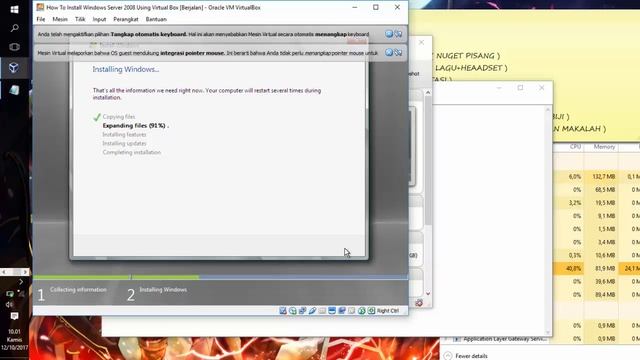
Task: Click the taskbar horizontal scrollbar left arrow
Action: click(x=4, y=271)
